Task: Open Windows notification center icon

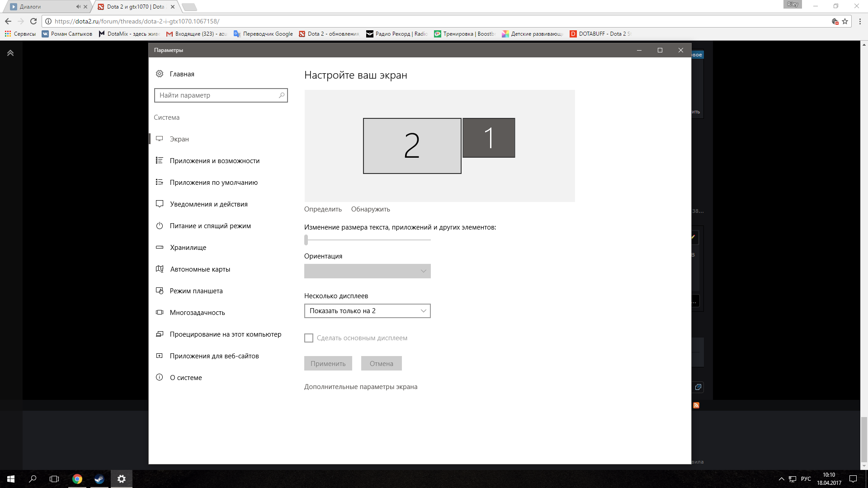Action: (x=853, y=479)
